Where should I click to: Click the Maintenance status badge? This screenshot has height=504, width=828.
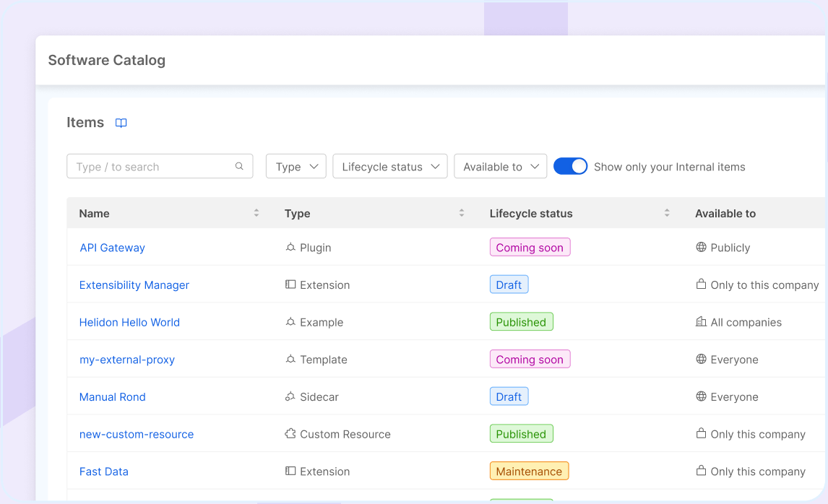[x=529, y=472]
